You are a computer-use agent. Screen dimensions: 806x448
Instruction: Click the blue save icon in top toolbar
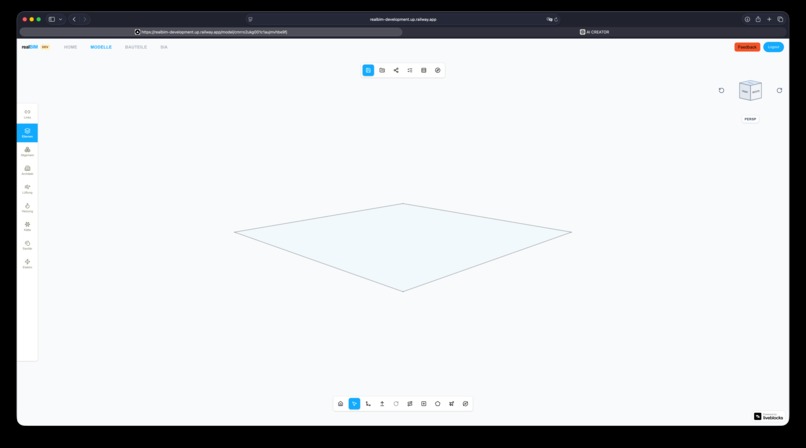click(x=368, y=70)
